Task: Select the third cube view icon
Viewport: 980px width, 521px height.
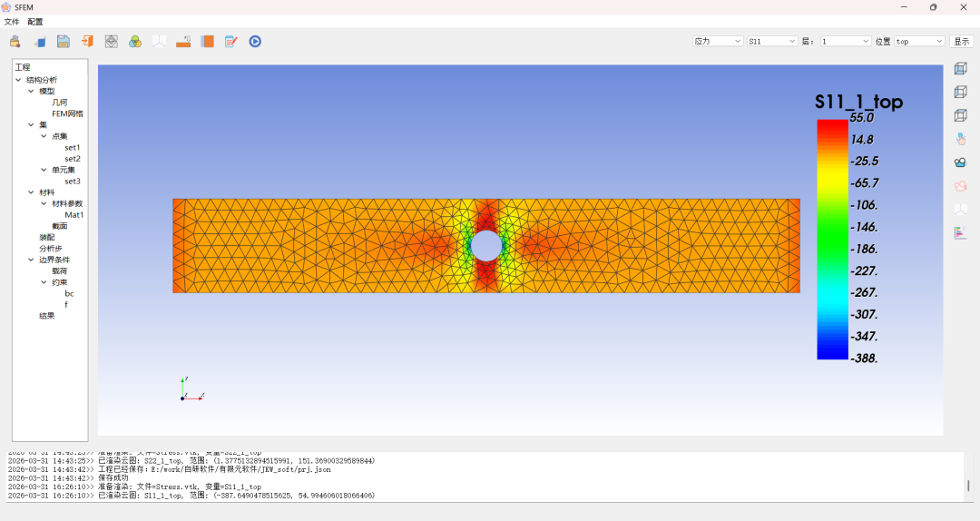Action: [961, 115]
